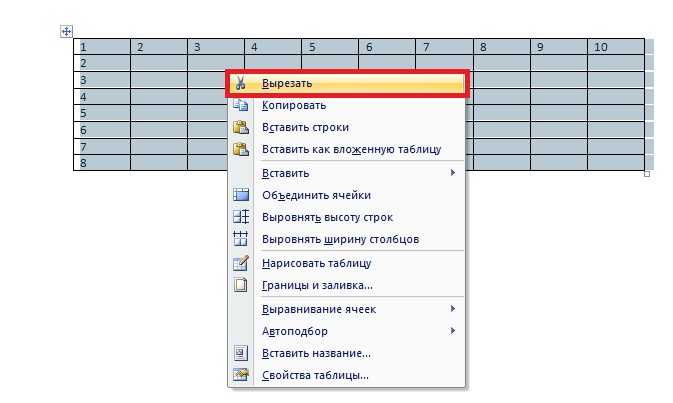Choose Нарисовать таблицу menu entry
Viewport: 673px width, 403px height.
coord(347,263)
